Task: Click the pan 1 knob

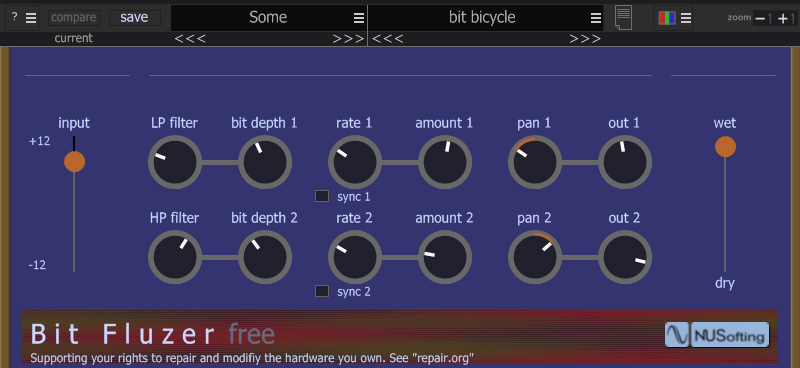Action: [x=535, y=162]
